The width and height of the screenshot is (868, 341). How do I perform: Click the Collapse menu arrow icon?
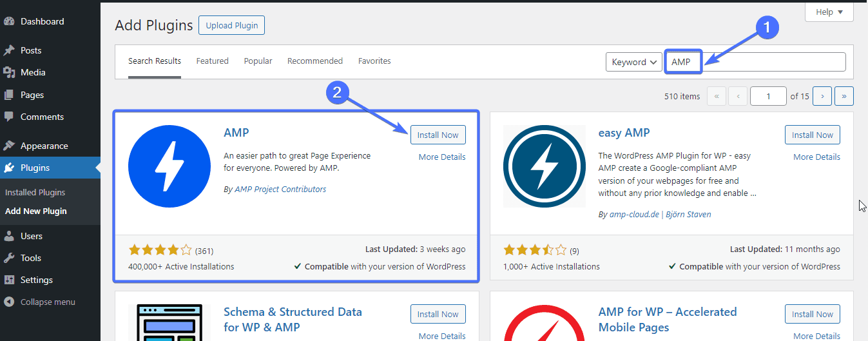(9, 302)
